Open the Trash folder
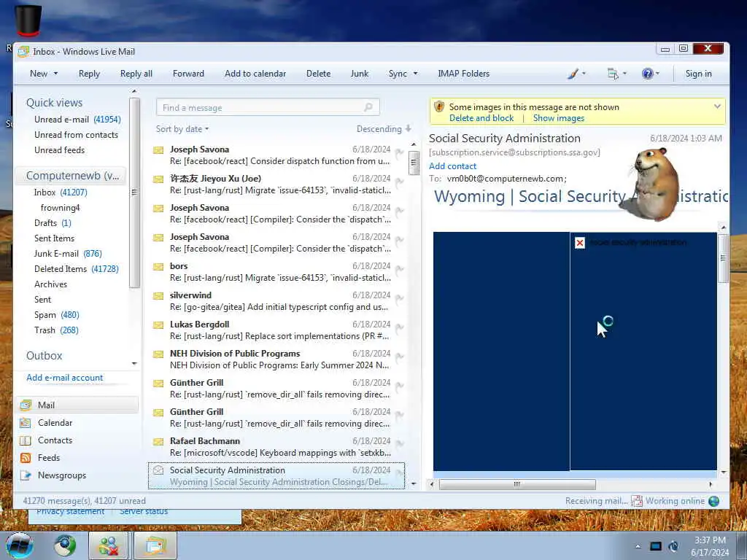 point(56,330)
